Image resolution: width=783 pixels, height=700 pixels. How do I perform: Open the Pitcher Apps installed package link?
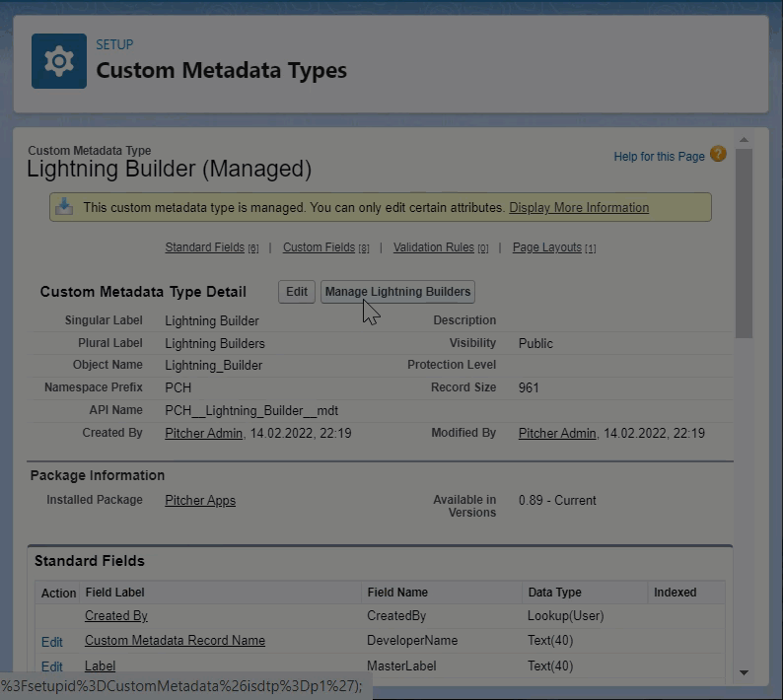click(200, 501)
